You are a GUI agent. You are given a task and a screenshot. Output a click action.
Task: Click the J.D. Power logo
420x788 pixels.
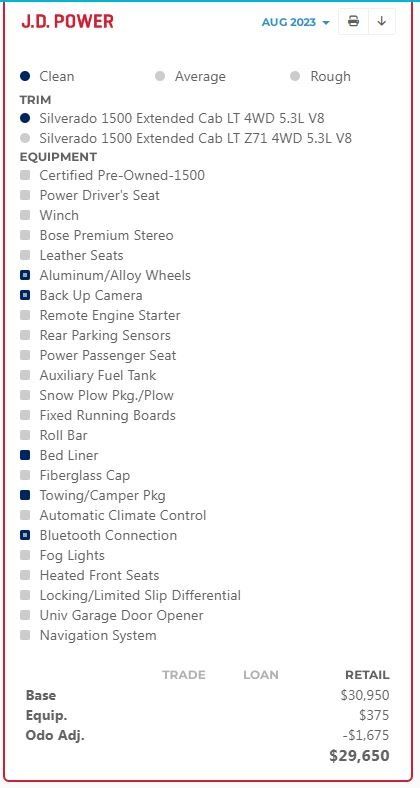[x=67, y=22]
